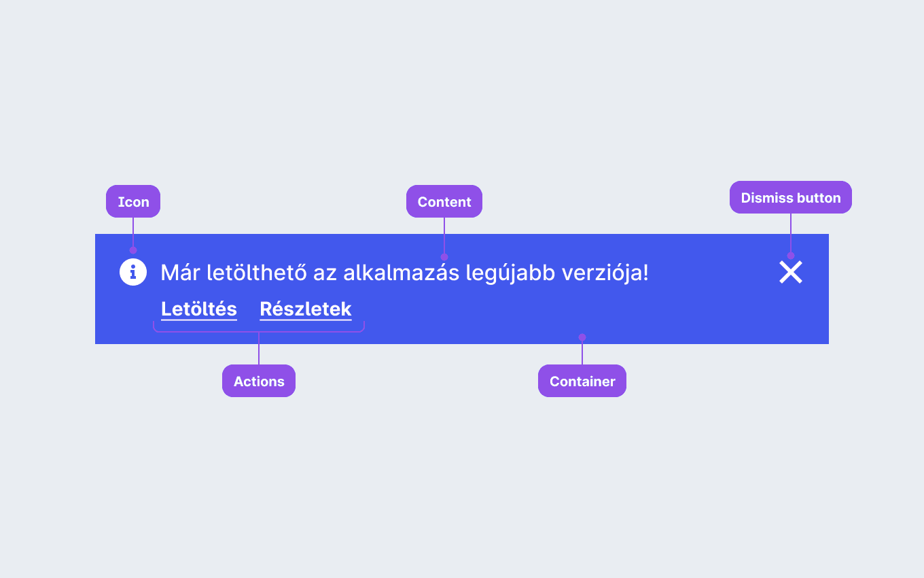This screenshot has width=924, height=578.
Task: Click the purple dot above the Container label
Action: pos(582,337)
